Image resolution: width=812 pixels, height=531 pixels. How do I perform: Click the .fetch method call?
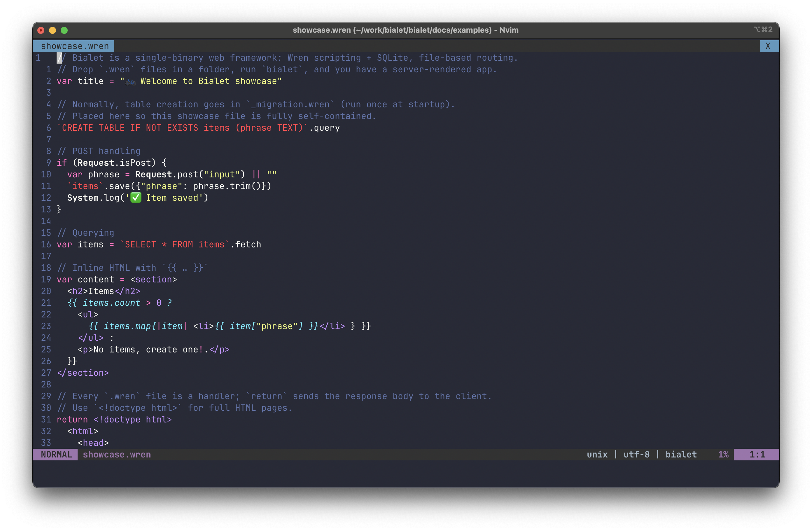point(246,245)
